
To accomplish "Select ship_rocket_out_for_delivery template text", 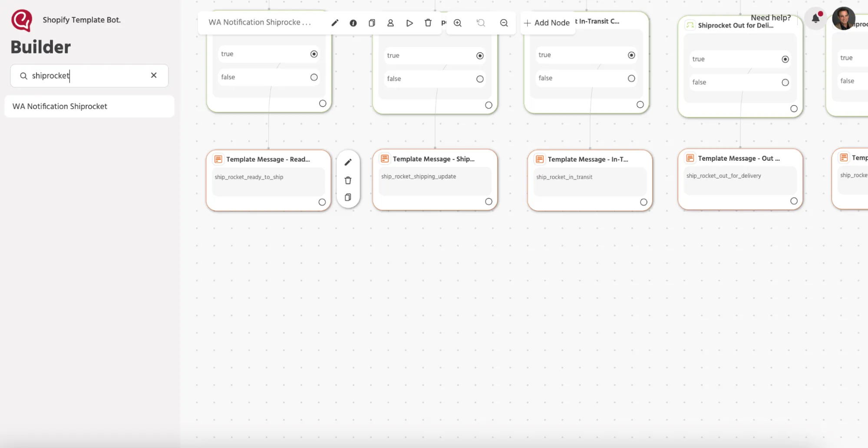I will [x=723, y=176].
